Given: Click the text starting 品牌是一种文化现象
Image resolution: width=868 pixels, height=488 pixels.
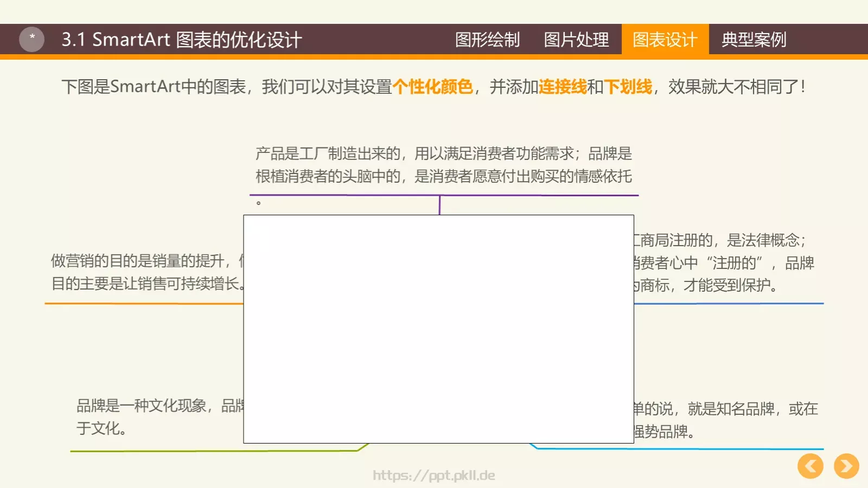Looking at the screenshot, I should click(x=160, y=406).
